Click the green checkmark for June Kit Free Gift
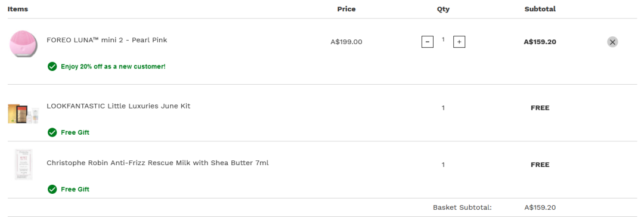 pyautogui.click(x=52, y=132)
